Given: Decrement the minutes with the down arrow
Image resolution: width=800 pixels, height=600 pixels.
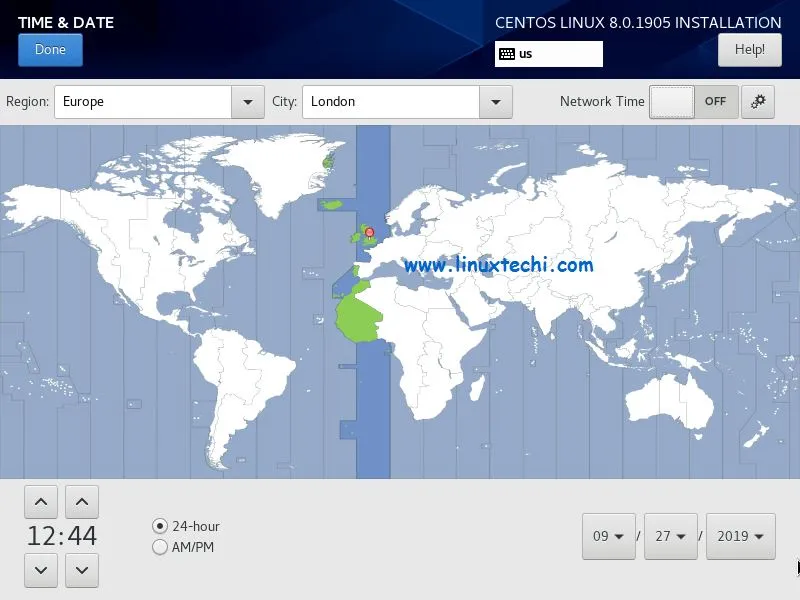Looking at the screenshot, I should tap(81, 571).
